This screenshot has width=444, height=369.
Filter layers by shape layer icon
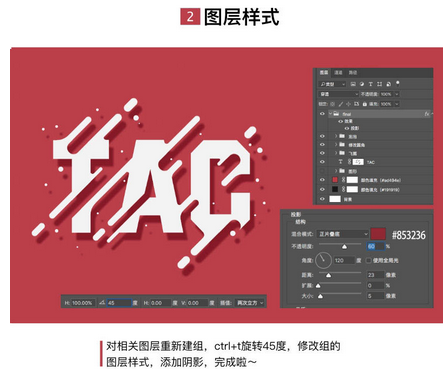(379, 84)
